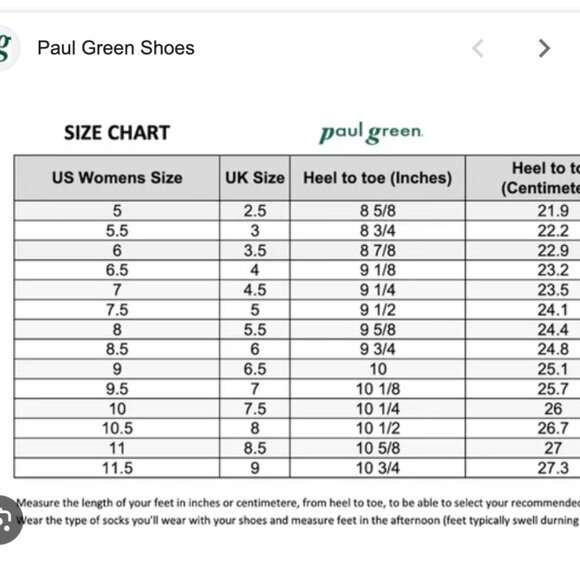Image resolution: width=580 pixels, height=580 pixels.
Task: Open the Paul Green Shoes source link
Action: click(x=116, y=48)
